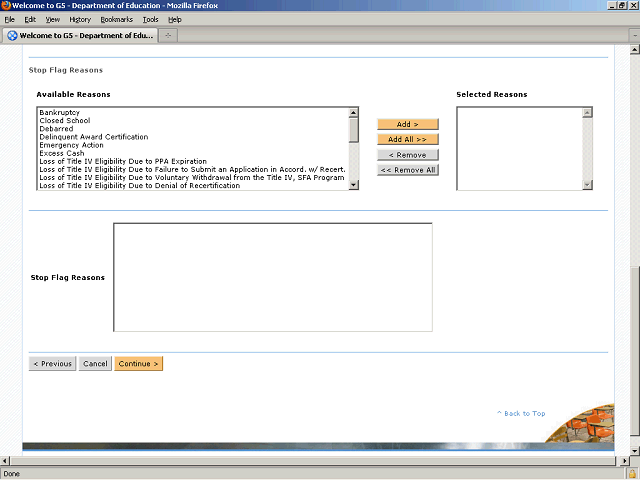Click the Firefox logo in title bar

tap(6, 5)
